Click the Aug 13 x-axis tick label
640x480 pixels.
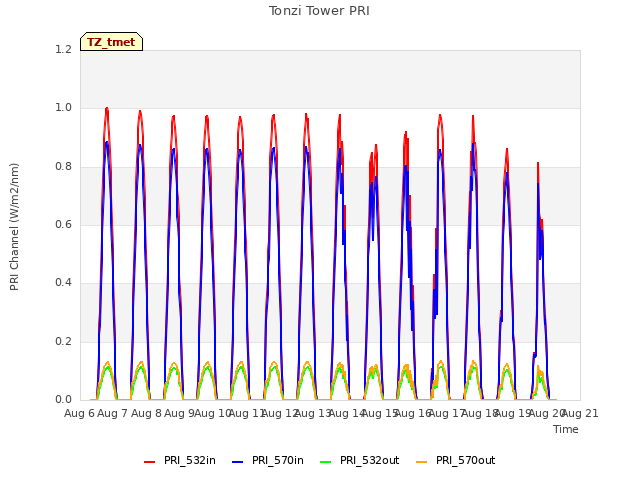click(313, 414)
